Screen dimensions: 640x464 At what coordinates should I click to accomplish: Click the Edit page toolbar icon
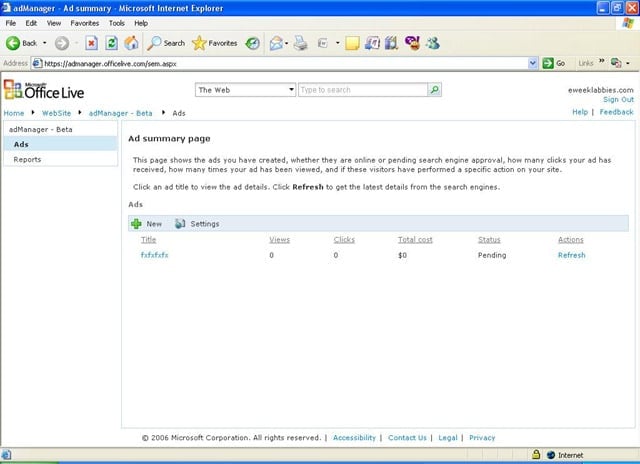(322, 43)
